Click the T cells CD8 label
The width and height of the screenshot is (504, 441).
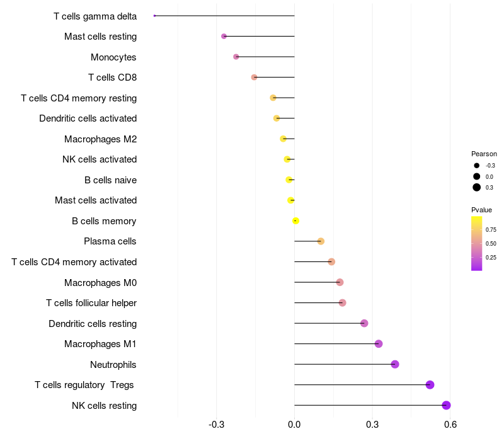point(112,77)
